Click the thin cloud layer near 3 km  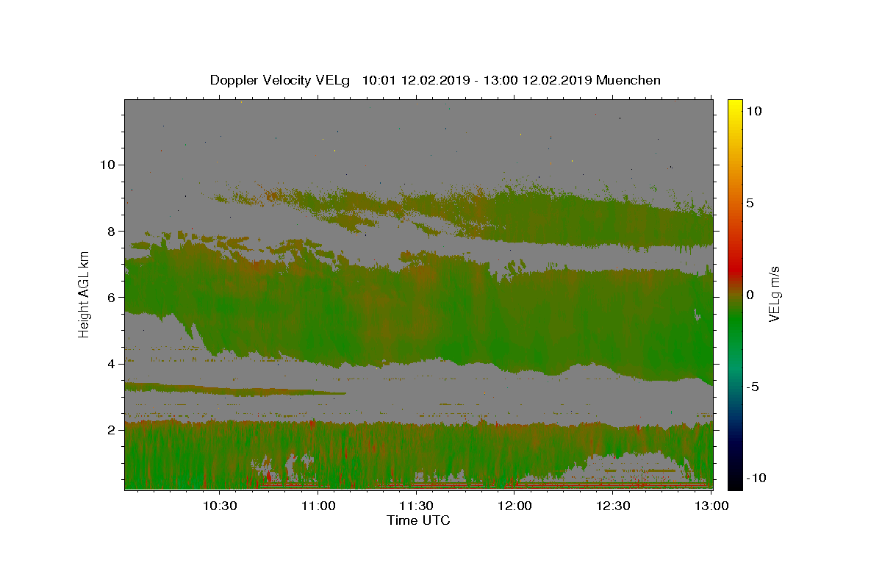tap(235, 390)
